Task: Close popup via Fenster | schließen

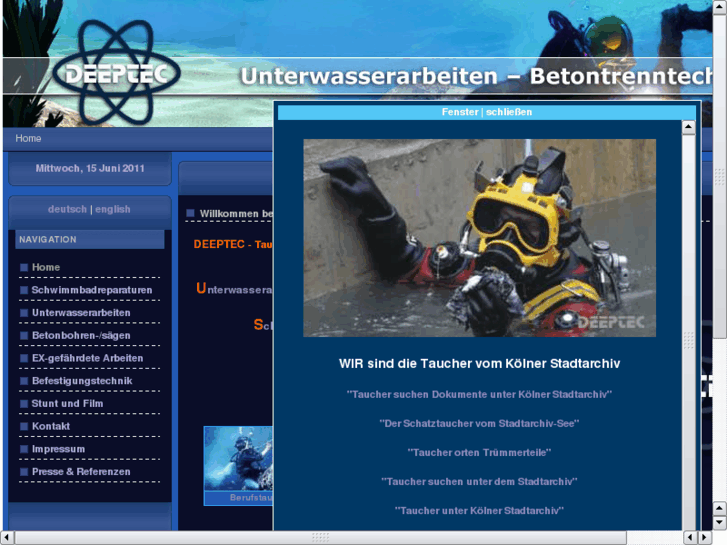Action: click(x=486, y=112)
